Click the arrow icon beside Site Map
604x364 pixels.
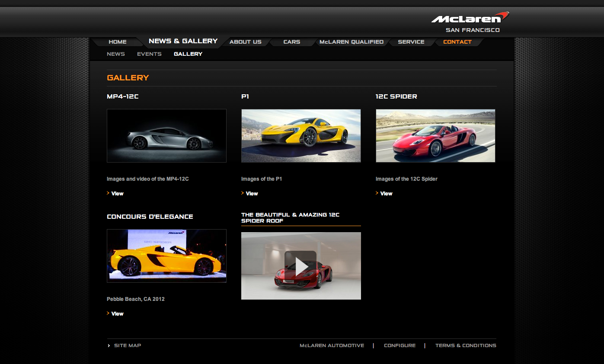click(109, 345)
